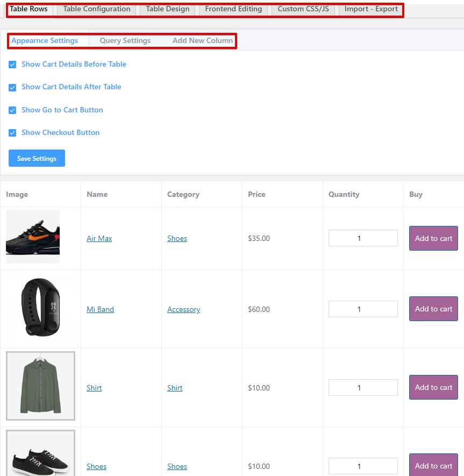Click the Name column header
464x476 pixels.
click(97, 194)
